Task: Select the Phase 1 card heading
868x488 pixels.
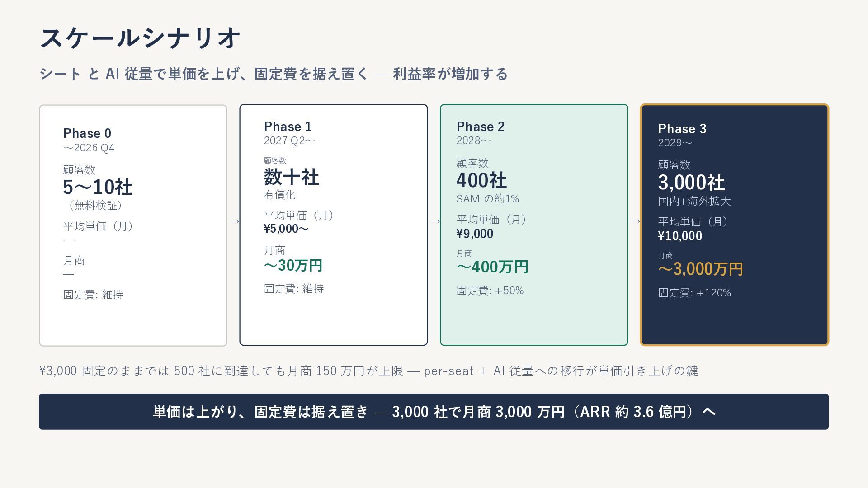Action: point(288,127)
